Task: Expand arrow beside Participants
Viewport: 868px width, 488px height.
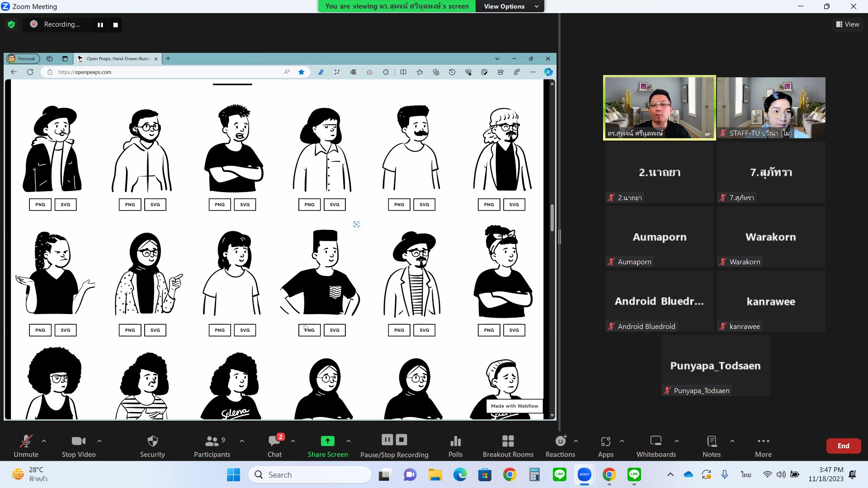Action: click(x=242, y=441)
